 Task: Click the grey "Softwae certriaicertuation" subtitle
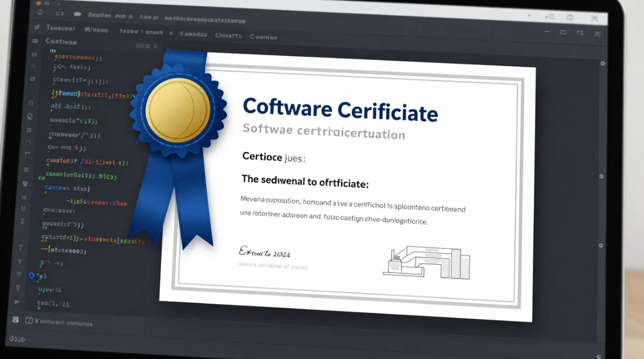[324, 131]
